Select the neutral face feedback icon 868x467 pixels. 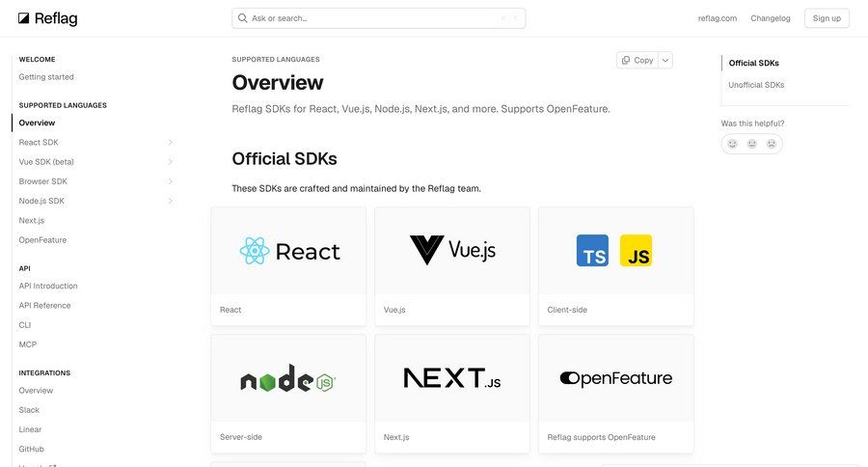tap(751, 144)
